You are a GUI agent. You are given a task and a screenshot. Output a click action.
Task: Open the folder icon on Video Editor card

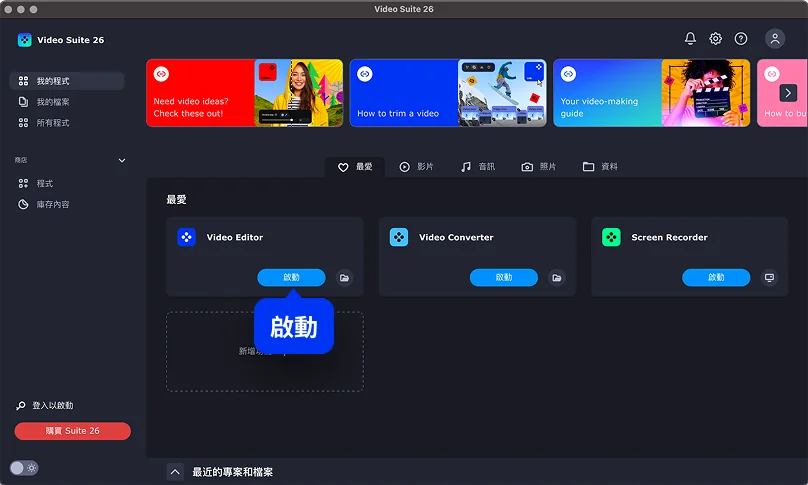tap(344, 278)
